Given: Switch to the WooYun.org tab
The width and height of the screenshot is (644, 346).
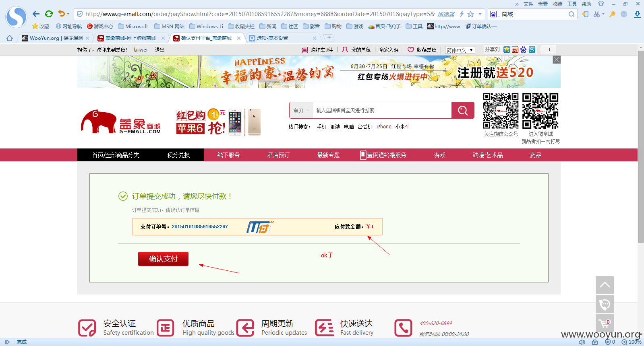Looking at the screenshot, I should (56, 38).
